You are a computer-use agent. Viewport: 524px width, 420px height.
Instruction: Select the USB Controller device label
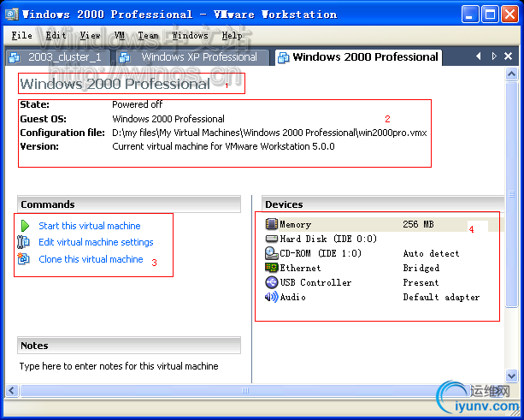tap(315, 282)
